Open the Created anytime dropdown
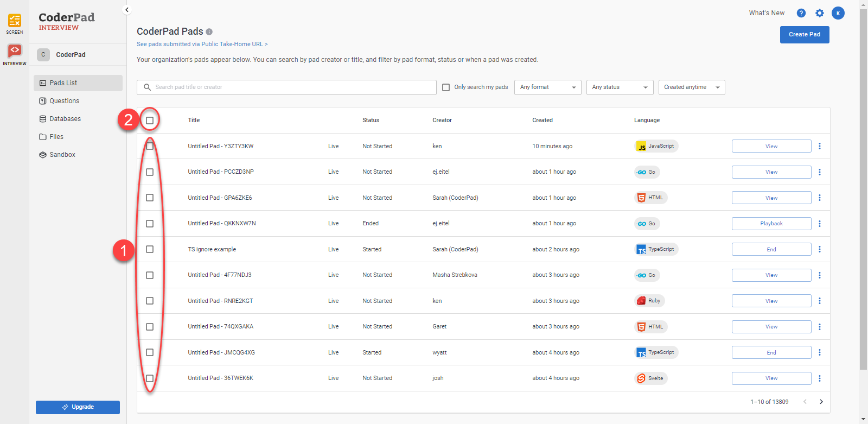 691,87
